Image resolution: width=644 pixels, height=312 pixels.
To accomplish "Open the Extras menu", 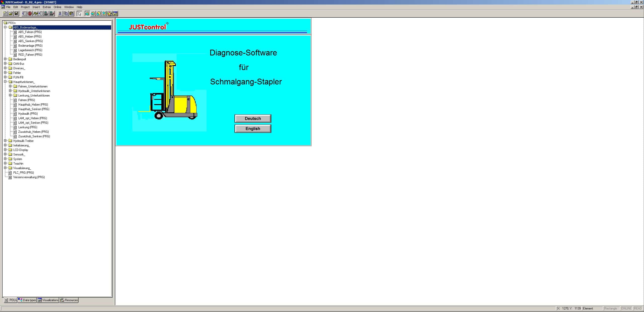I will [x=47, y=7].
